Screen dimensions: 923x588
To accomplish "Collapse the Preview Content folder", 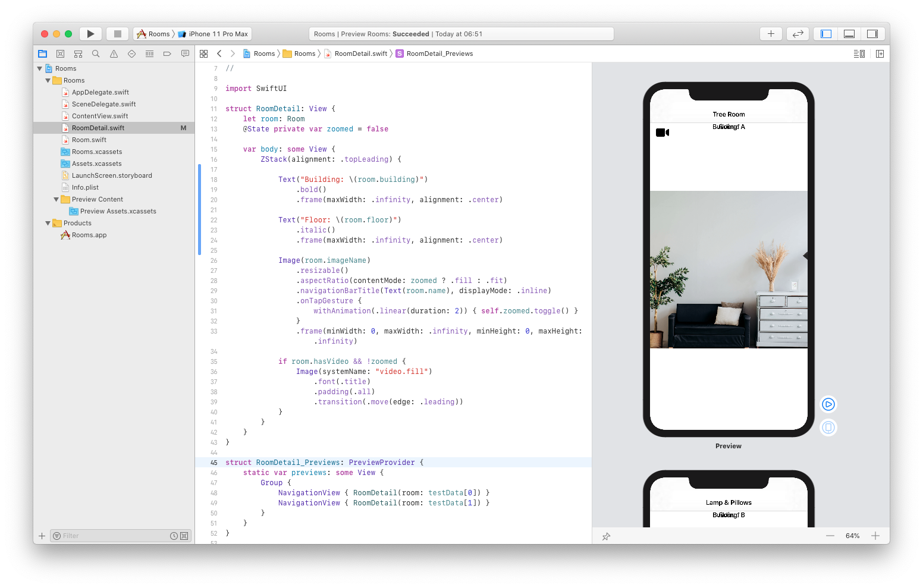I will pyautogui.click(x=55, y=199).
